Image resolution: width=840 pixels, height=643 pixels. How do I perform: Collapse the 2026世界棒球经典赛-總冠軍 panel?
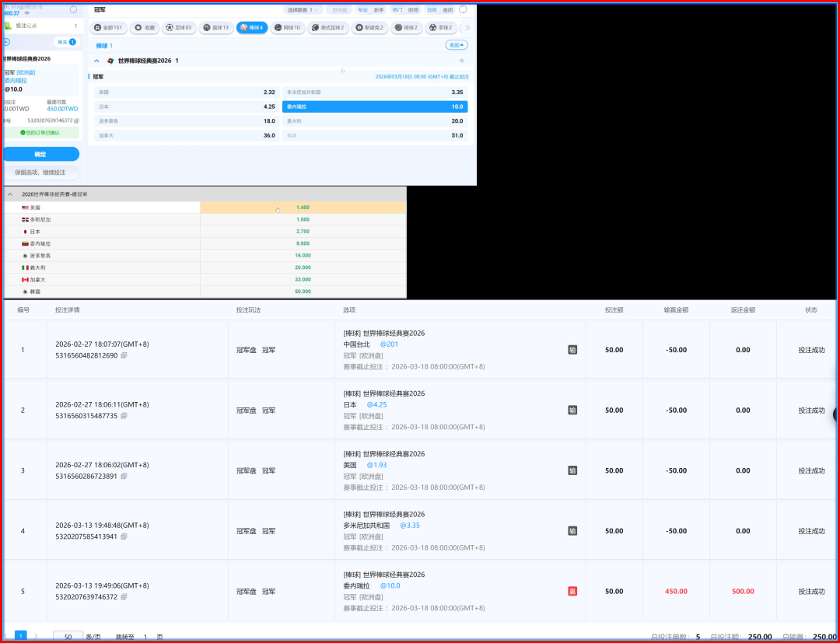[10, 194]
